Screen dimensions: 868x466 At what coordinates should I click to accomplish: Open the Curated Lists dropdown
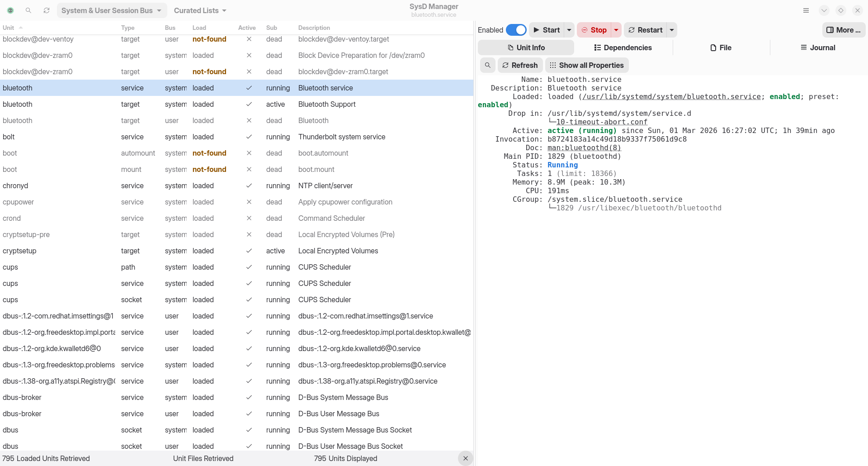200,10
